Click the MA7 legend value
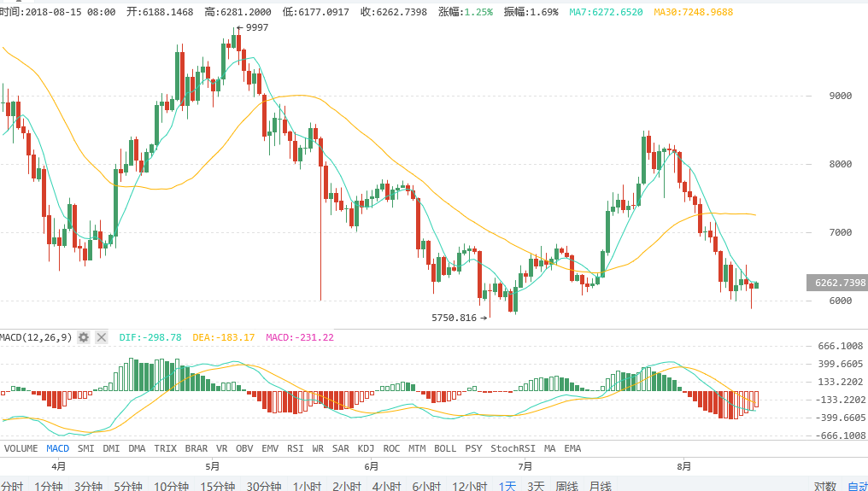Screen dimensions: 868x491 click(x=607, y=12)
